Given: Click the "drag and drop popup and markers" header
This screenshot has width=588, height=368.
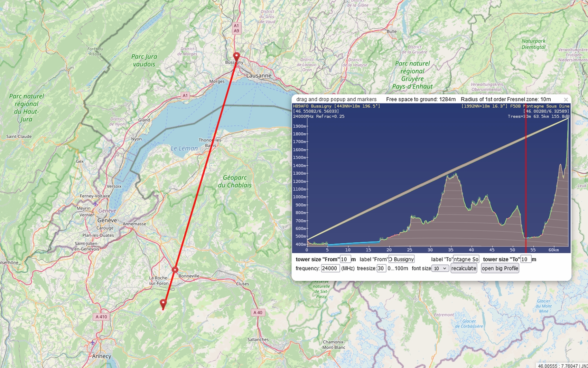Looking at the screenshot, I should click(x=336, y=99).
